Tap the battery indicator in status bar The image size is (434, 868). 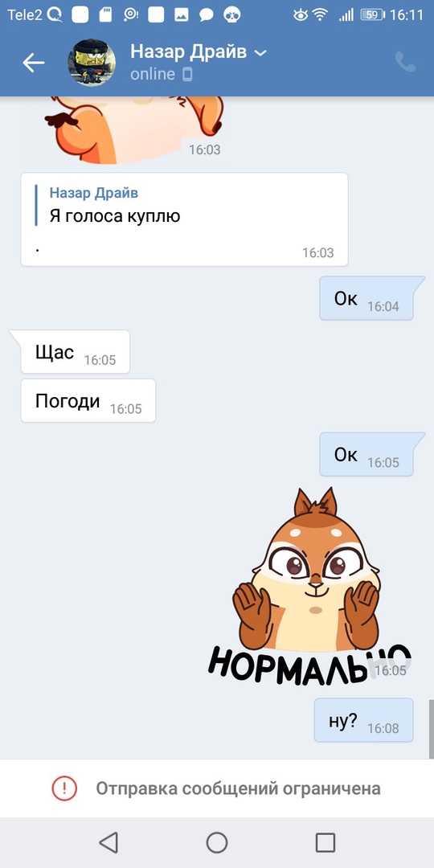(373, 15)
